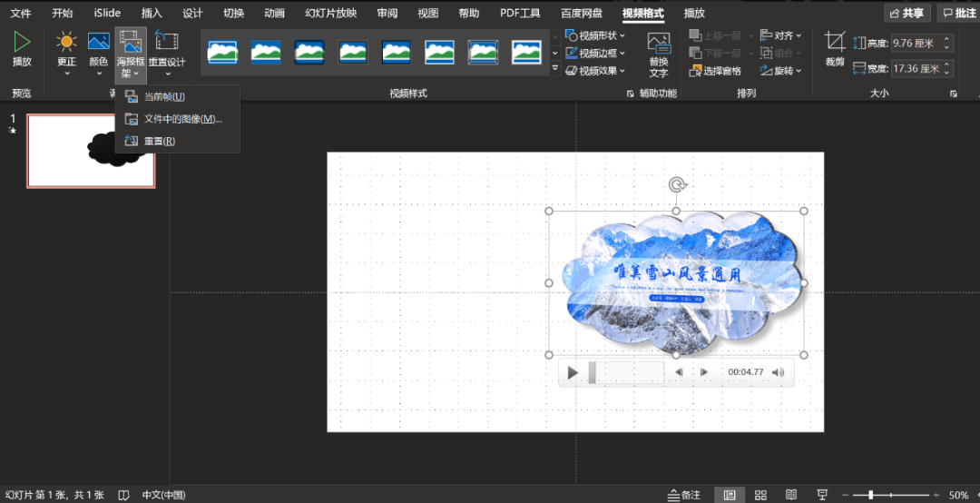Open the 颜色 color adjustment tool

[x=98, y=47]
